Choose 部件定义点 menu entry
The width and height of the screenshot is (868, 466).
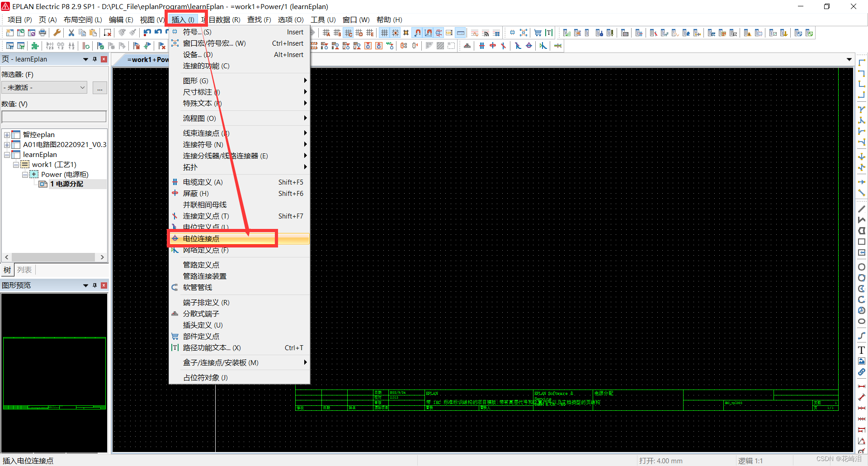coord(239,336)
